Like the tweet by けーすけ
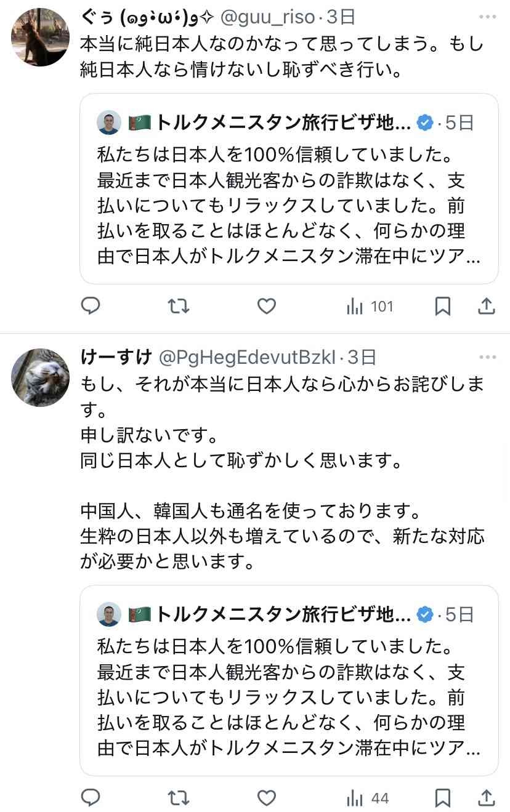Image resolution: width=510 pixels, height=812 pixels. (x=266, y=798)
